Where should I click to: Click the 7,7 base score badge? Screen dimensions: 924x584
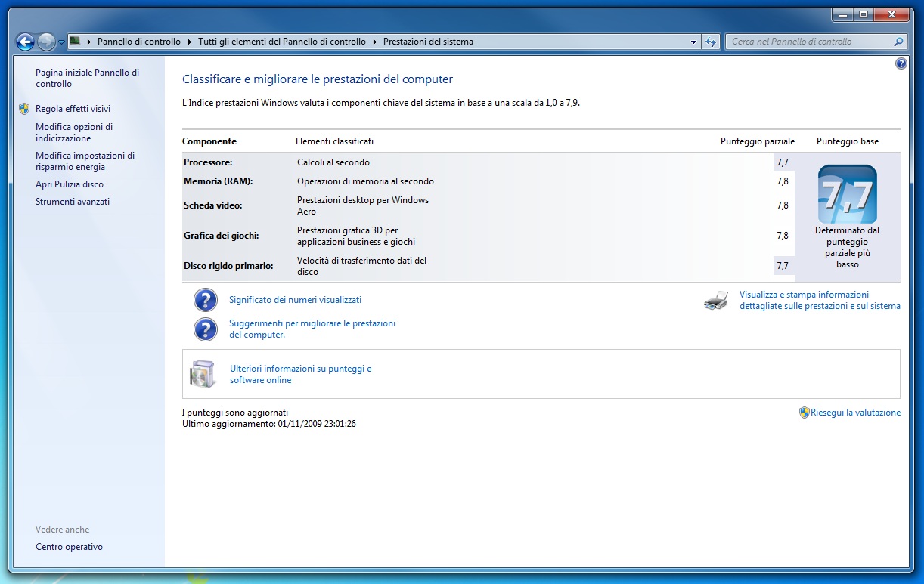pyautogui.click(x=848, y=194)
